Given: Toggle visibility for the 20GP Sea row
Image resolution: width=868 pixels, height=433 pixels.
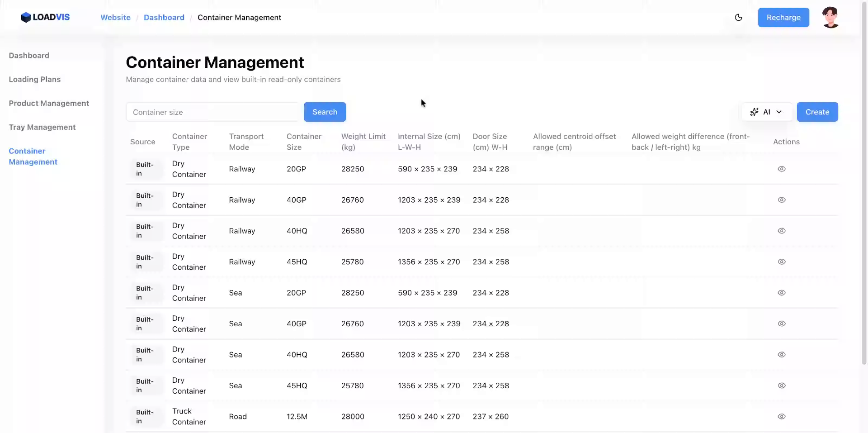Looking at the screenshot, I should pos(782,293).
